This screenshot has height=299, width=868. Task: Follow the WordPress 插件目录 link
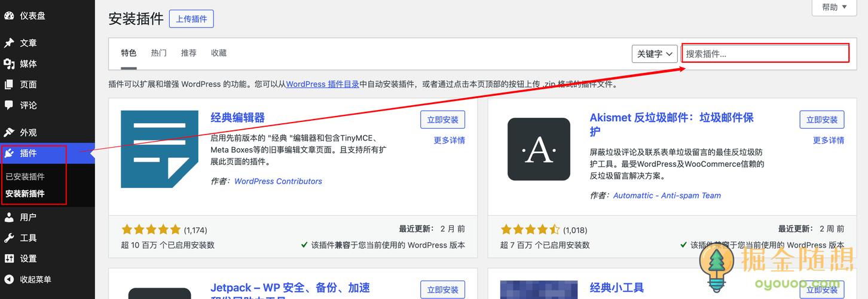coord(322,84)
